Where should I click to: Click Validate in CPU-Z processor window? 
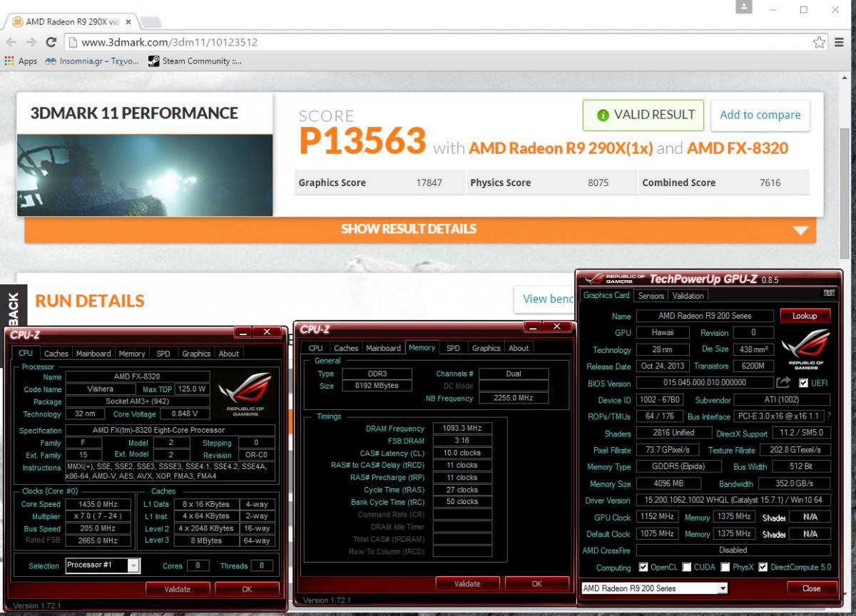(178, 589)
